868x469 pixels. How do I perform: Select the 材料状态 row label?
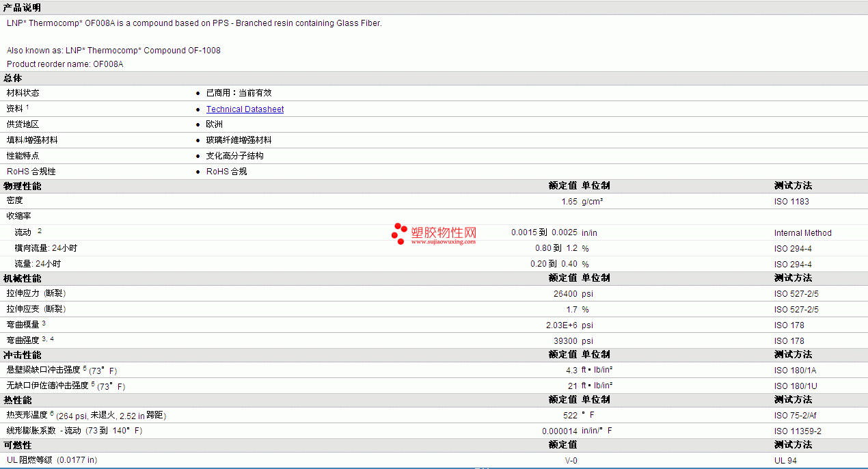(x=23, y=93)
